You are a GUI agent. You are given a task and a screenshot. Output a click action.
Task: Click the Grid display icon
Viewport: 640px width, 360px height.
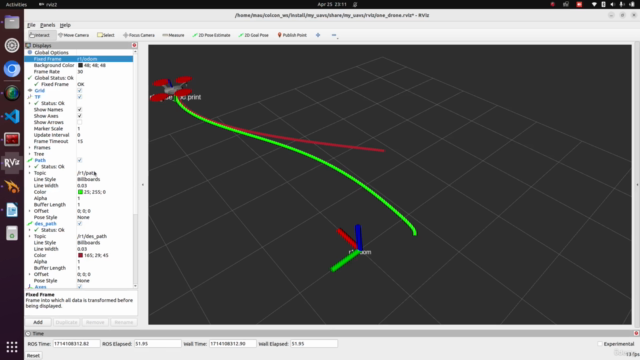click(x=30, y=90)
